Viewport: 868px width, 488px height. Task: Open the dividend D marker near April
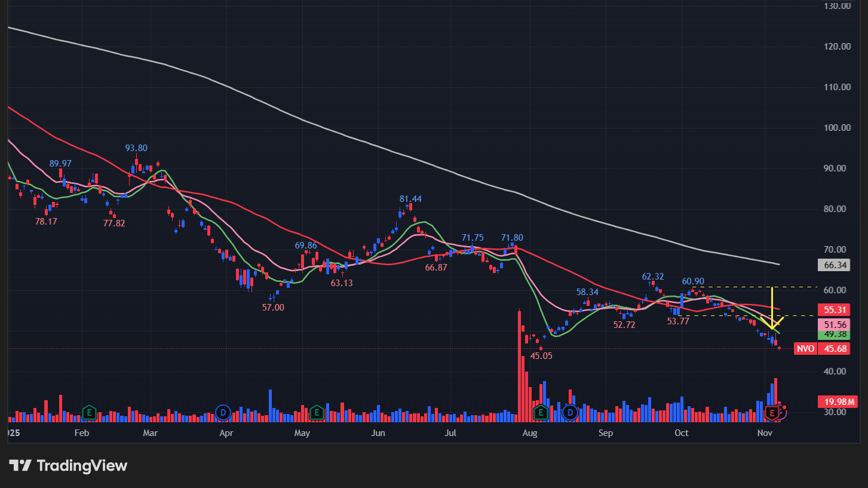(x=223, y=412)
